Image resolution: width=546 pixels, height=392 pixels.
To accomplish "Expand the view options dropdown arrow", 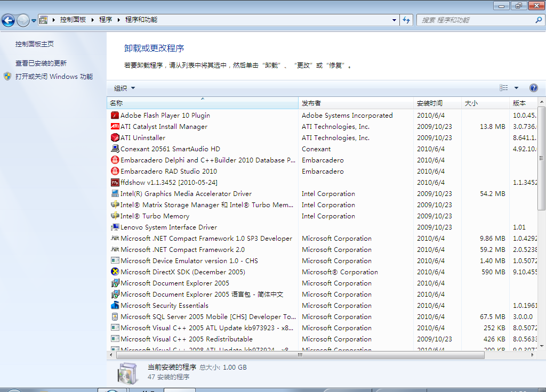I will click(516, 88).
